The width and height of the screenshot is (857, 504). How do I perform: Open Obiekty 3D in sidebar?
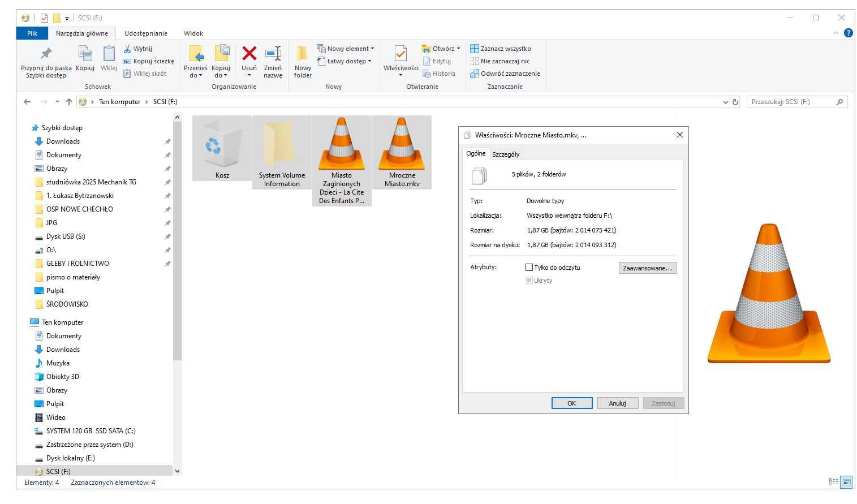[62, 377]
